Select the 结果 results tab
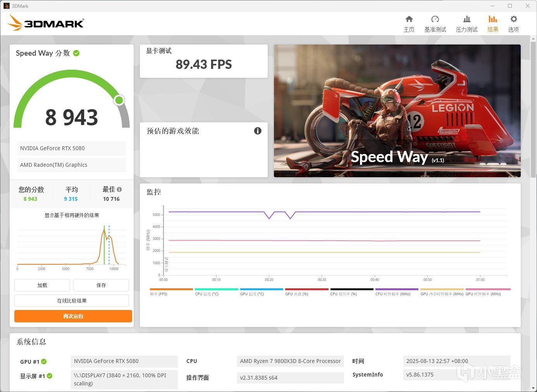 [x=493, y=24]
